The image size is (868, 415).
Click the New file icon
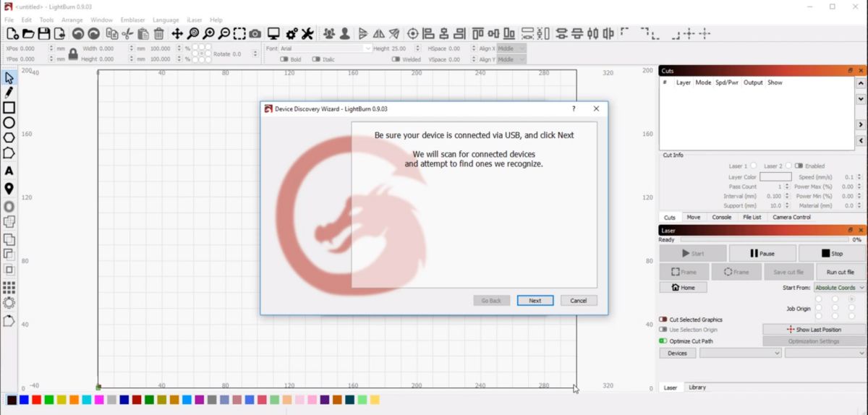pos(12,33)
